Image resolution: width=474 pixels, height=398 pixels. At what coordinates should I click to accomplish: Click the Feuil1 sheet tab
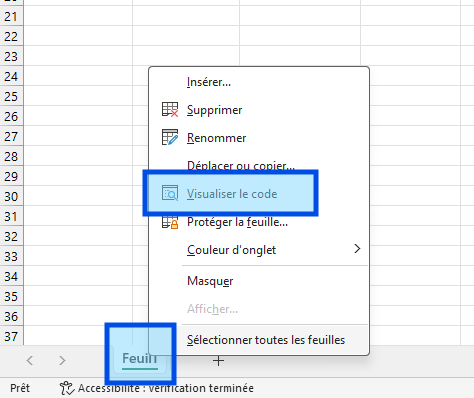(x=140, y=360)
